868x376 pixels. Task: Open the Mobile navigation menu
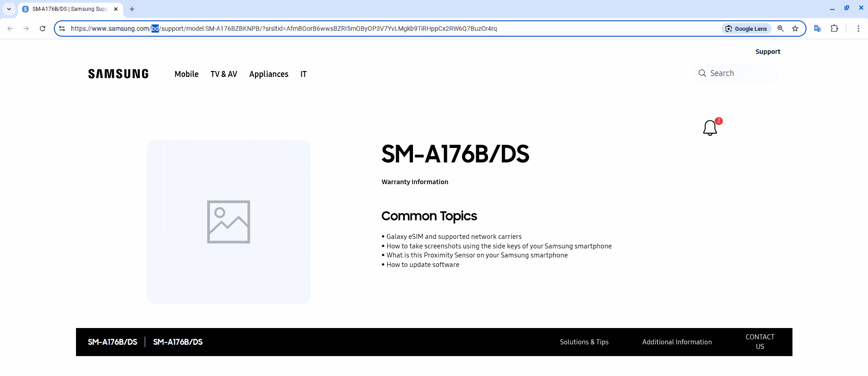pyautogui.click(x=186, y=74)
